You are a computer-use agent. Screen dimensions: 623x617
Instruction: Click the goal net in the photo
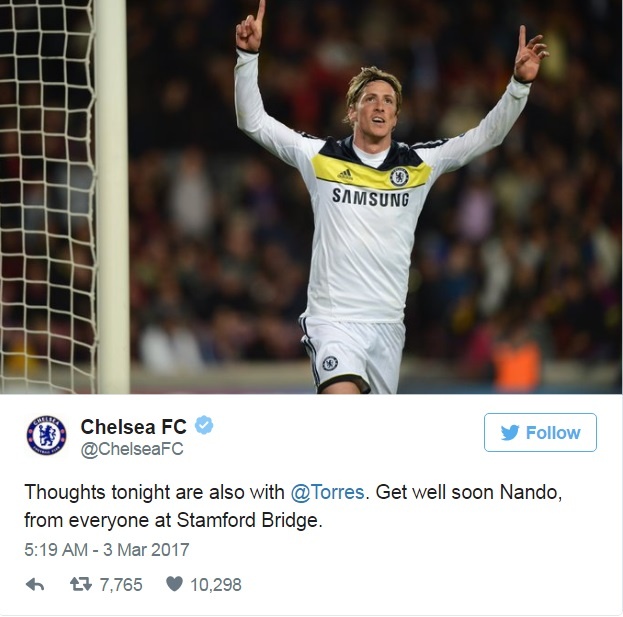(47, 197)
